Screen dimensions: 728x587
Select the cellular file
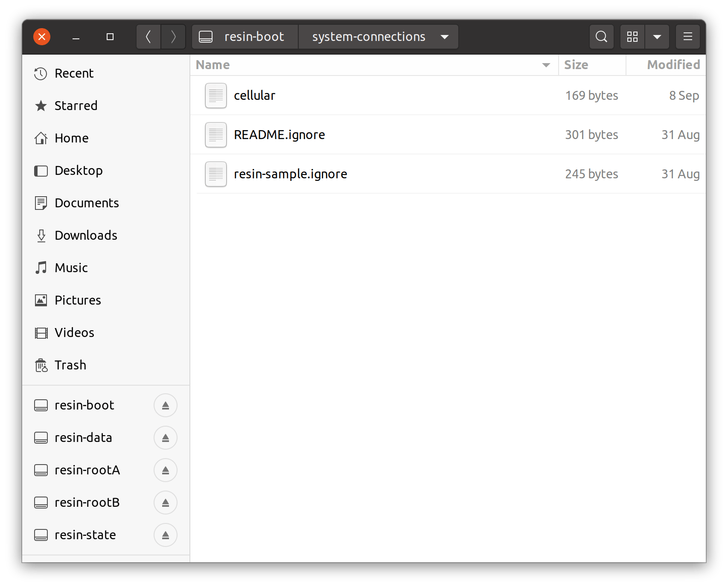[x=255, y=96]
